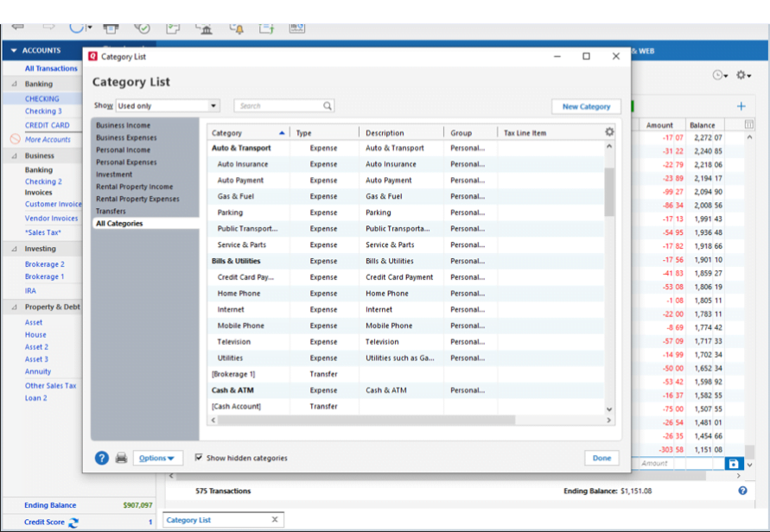This screenshot has width=770, height=532.
Task: Click the print icon in Category List dialog
Action: pyautogui.click(x=122, y=458)
